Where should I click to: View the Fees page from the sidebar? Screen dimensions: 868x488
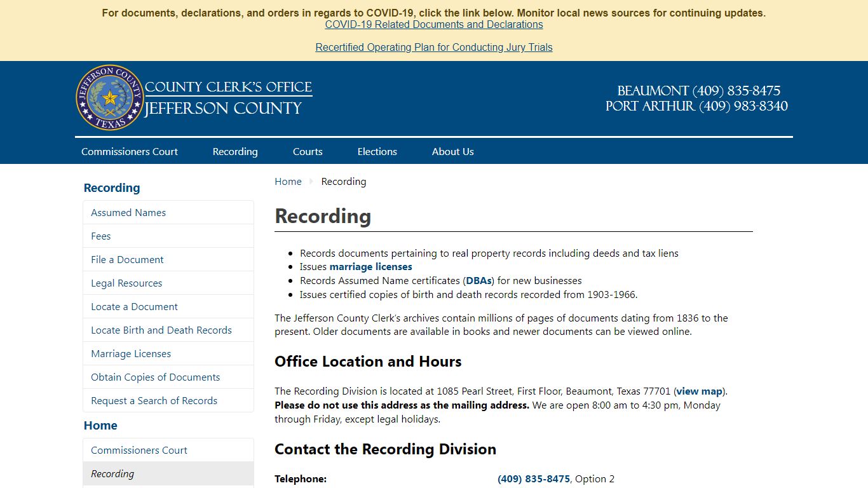tap(100, 236)
